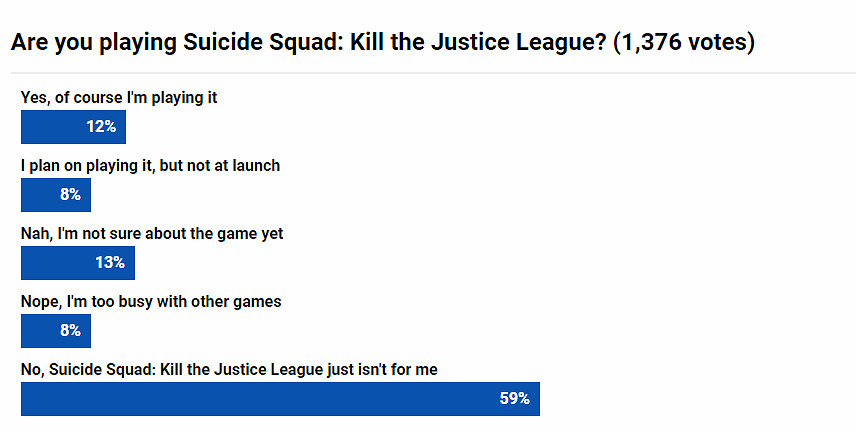Screen dimensions: 856x432
Task: Click the "59%" percentage text
Action: [515, 399]
